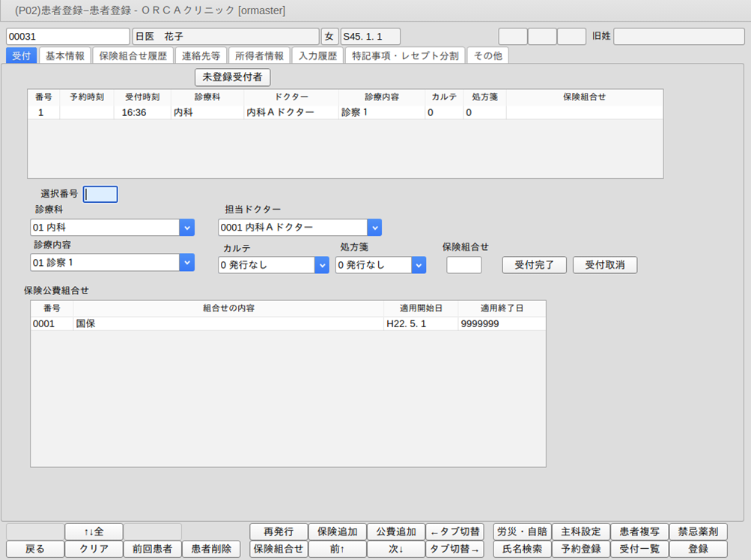This screenshot has width=751, height=560.
Task: Open the 診療科 dropdown
Action: point(186,228)
